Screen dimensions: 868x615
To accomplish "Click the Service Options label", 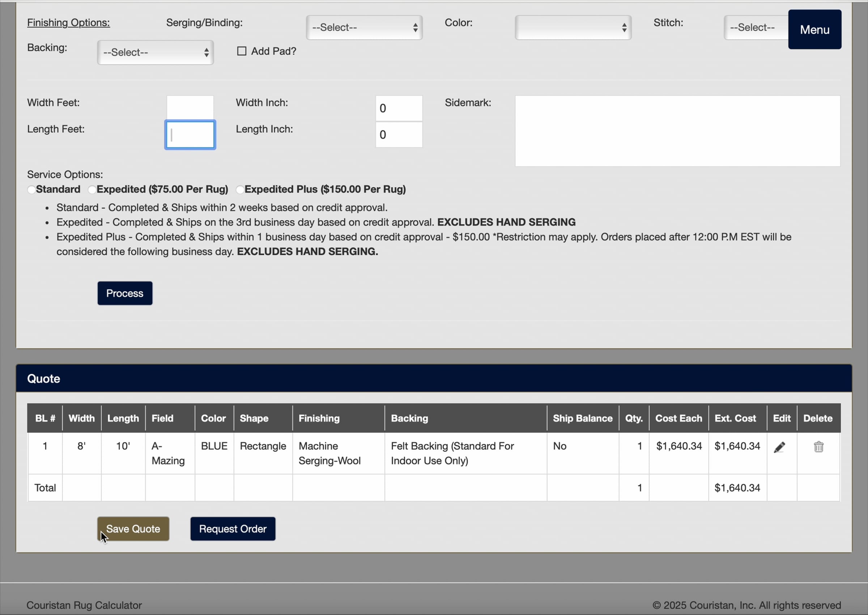I will click(x=65, y=175).
